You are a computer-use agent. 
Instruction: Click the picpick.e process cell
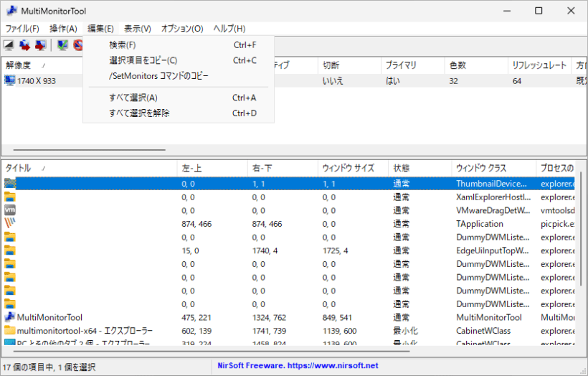[x=558, y=224]
